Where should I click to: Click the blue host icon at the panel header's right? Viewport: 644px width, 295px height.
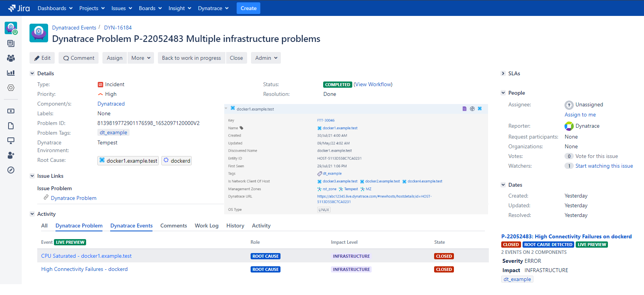[x=480, y=109]
